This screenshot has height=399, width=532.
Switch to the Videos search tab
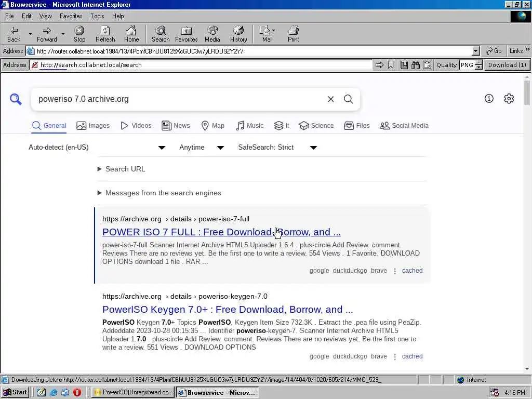tap(136, 126)
